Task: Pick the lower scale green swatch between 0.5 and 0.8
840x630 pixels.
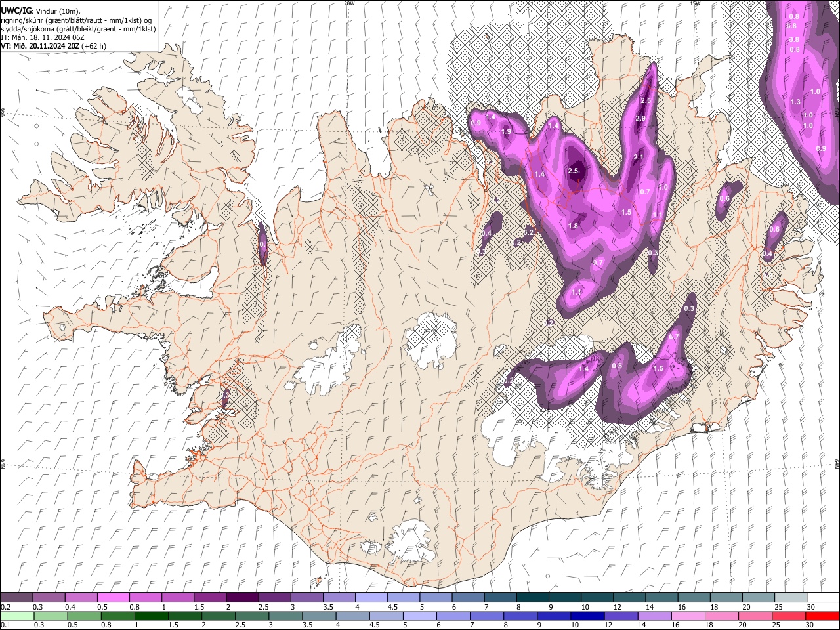Action: (x=84, y=616)
